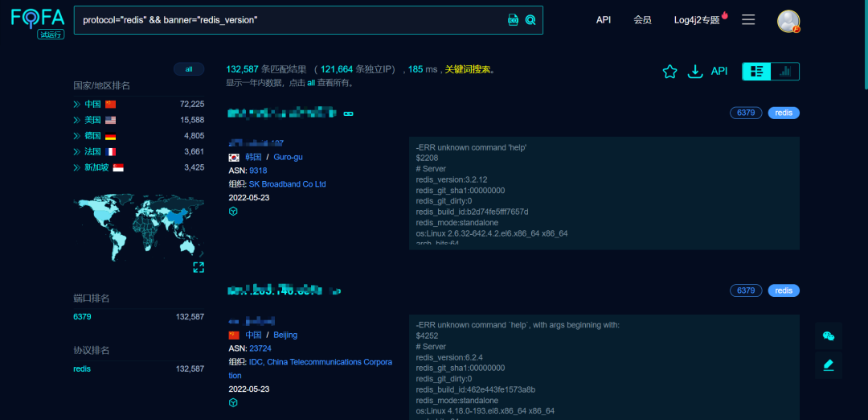Click the FOFA logo

pos(39,19)
